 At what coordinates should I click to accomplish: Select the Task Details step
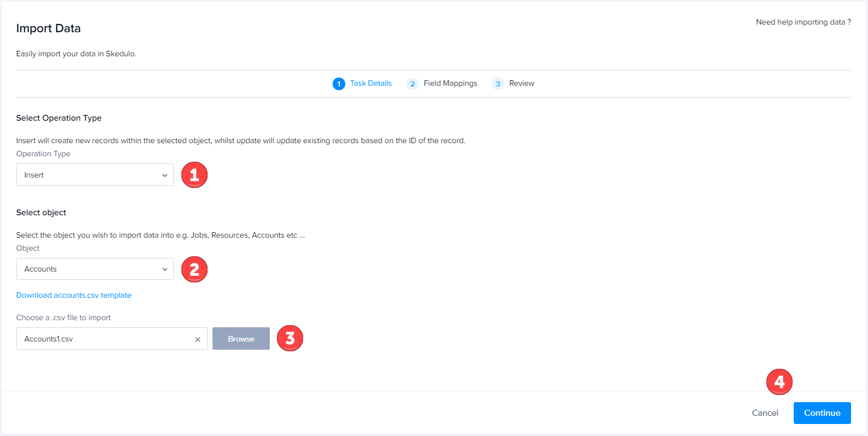pyautogui.click(x=362, y=84)
